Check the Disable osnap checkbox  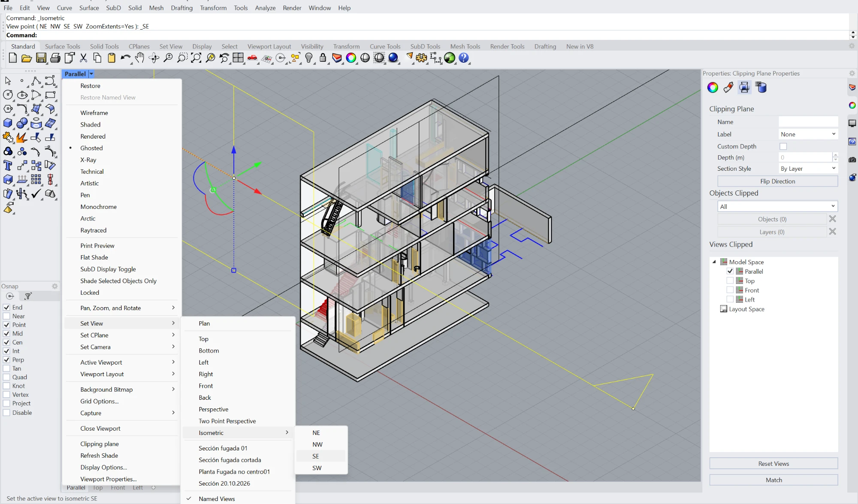pyautogui.click(x=6, y=413)
